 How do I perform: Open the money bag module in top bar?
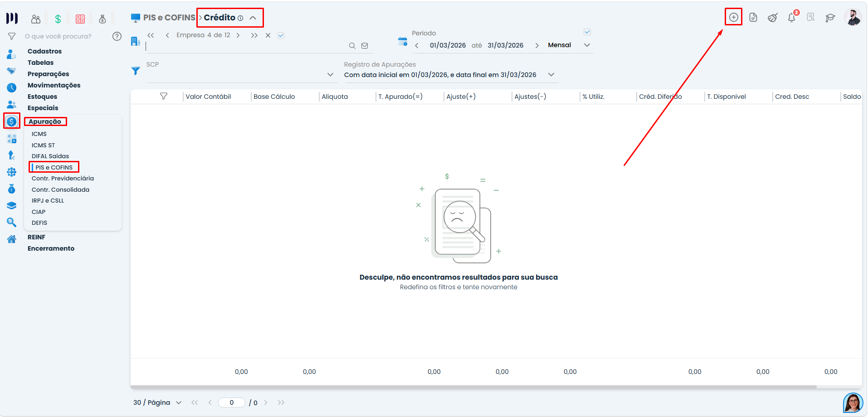click(102, 19)
